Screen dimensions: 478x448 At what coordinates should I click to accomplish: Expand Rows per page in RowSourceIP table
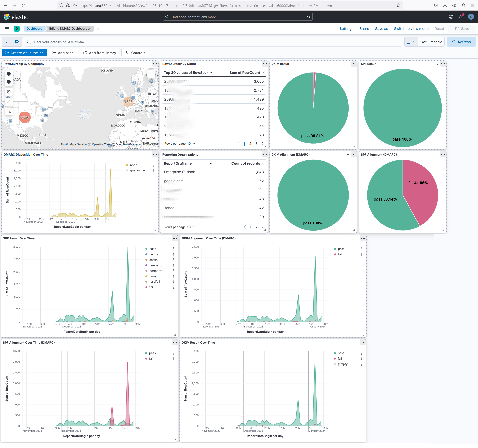coord(180,144)
